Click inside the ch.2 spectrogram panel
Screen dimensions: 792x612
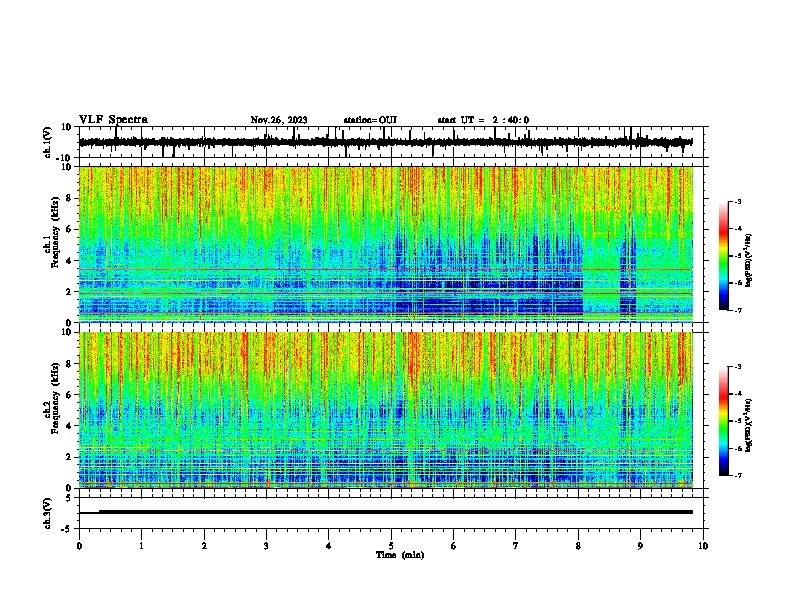point(385,410)
